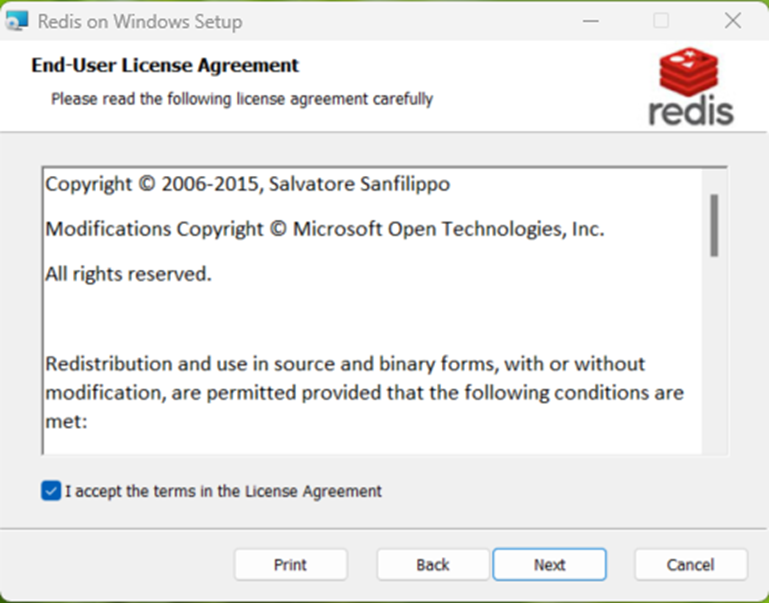The image size is (769, 603).
Task: Click the 'All rights reserved.' text
Action: click(x=128, y=274)
